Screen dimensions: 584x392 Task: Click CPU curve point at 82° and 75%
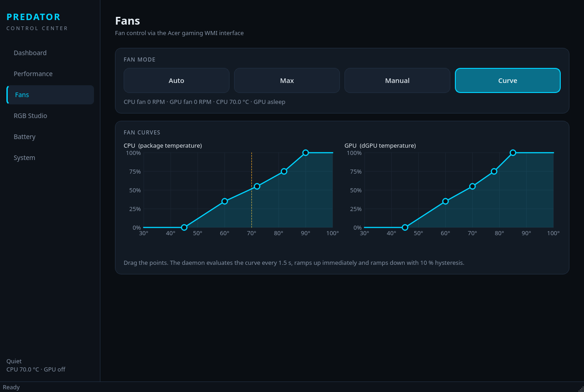284,171
